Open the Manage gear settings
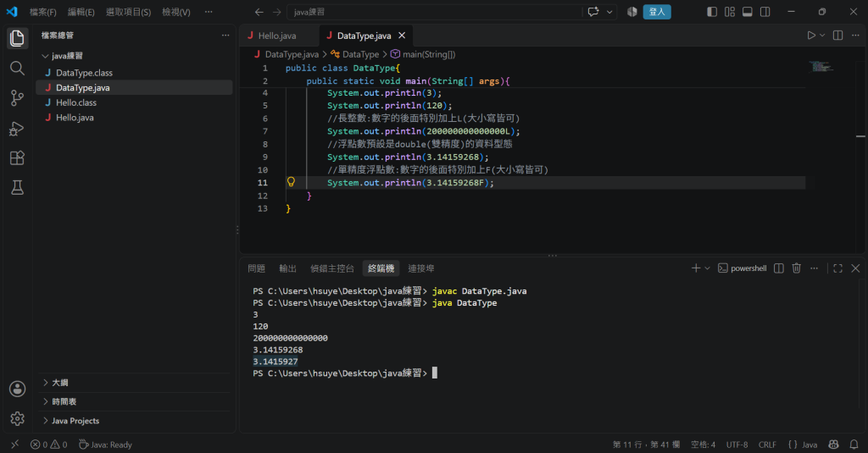Screen dimensions: 868x453 pyautogui.click(x=17, y=418)
